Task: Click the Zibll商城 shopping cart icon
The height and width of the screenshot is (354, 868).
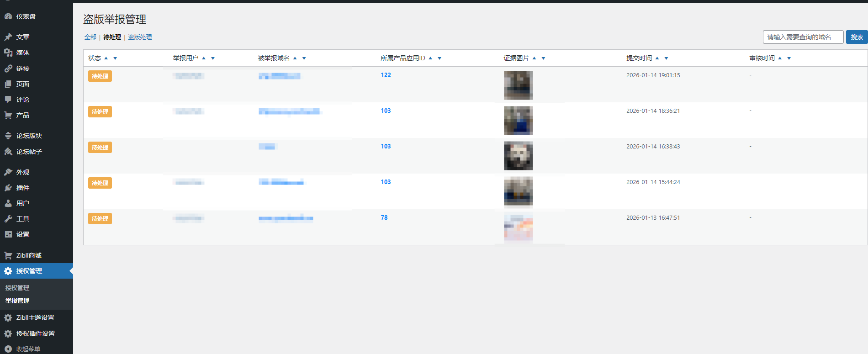Action: coord(8,255)
